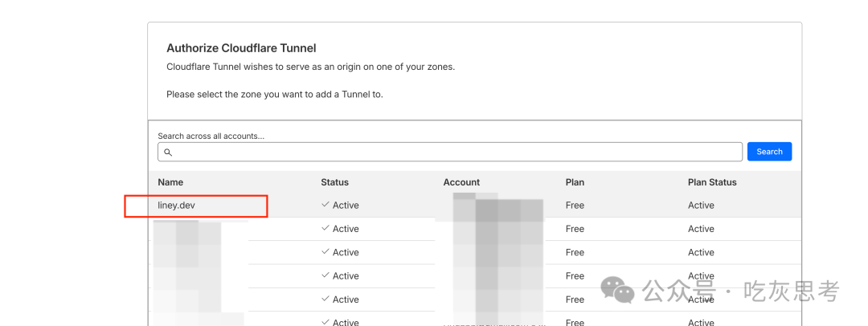
Task: Select the liney.dev zone
Action: tap(177, 206)
